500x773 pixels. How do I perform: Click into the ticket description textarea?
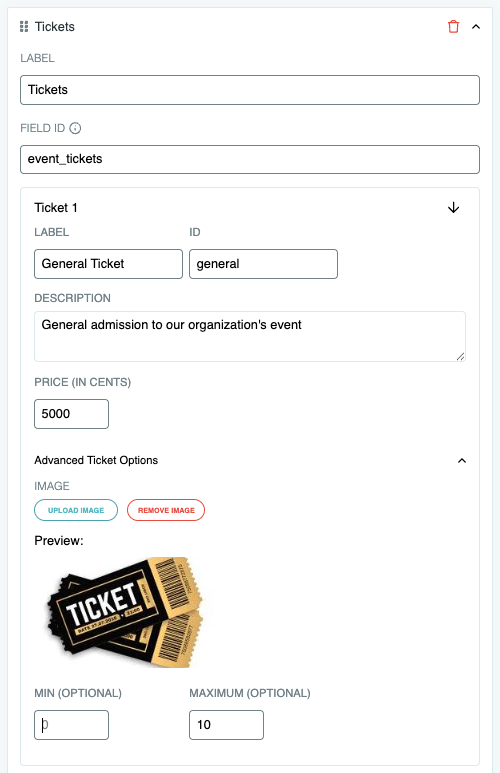click(250, 336)
